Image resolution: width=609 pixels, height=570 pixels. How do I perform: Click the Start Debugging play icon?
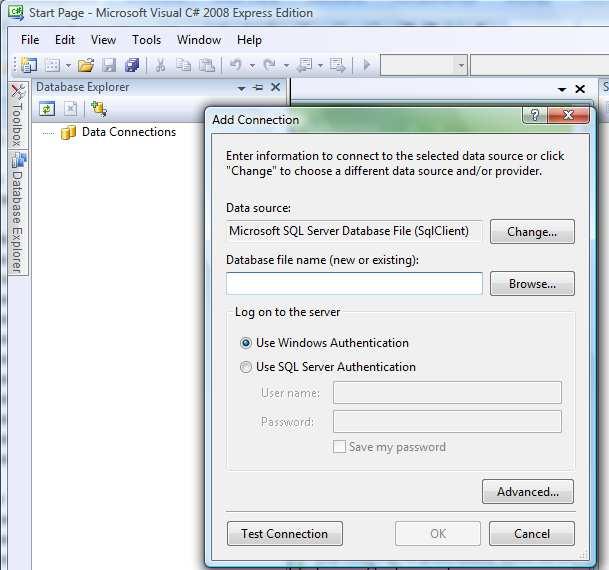pyautogui.click(x=366, y=64)
